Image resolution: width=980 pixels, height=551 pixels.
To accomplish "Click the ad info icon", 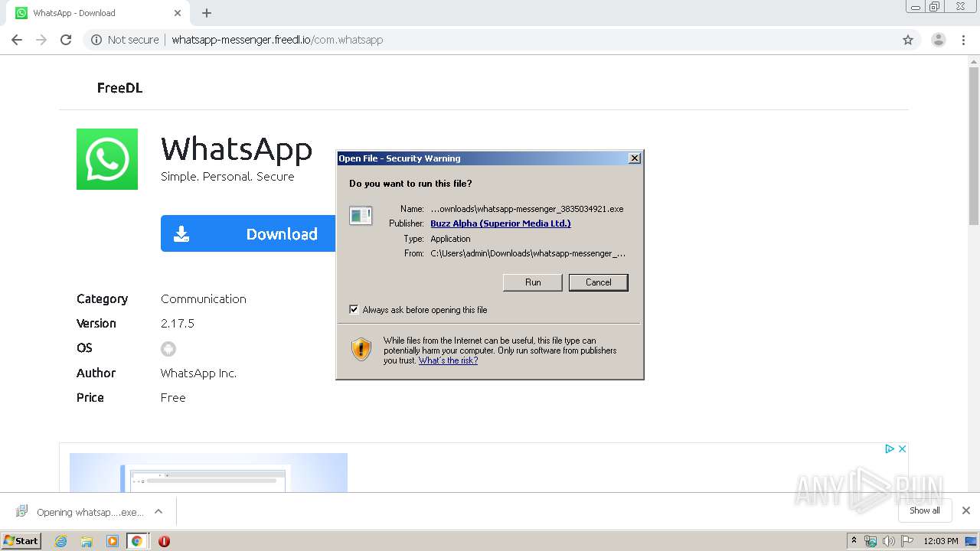I will click(x=890, y=449).
